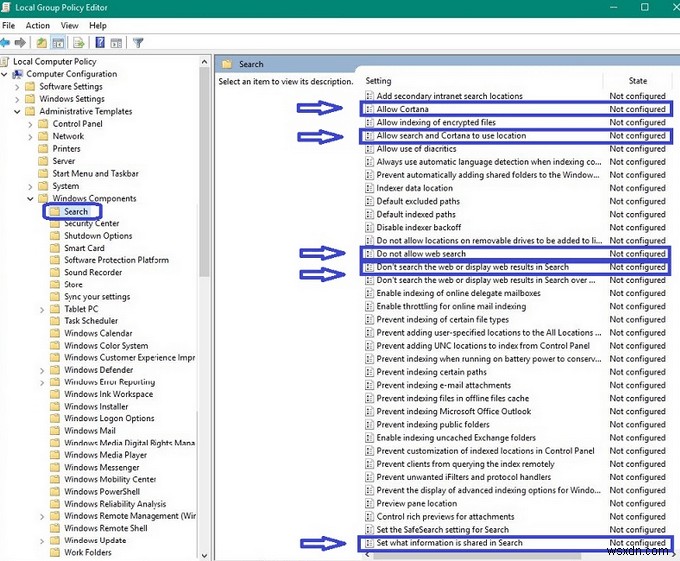Collapse the Computer Configuration node
Image resolution: width=680 pixels, height=561 pixels.
(x=6, y=75)
